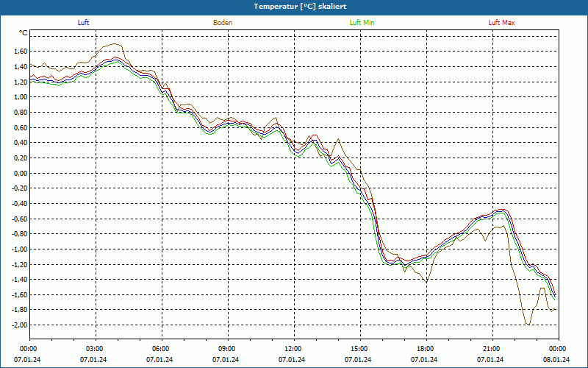The height and width of the screenshot is (368, 588).
Task: Click the -1,00 y-axis value
Action: point(21,249)
